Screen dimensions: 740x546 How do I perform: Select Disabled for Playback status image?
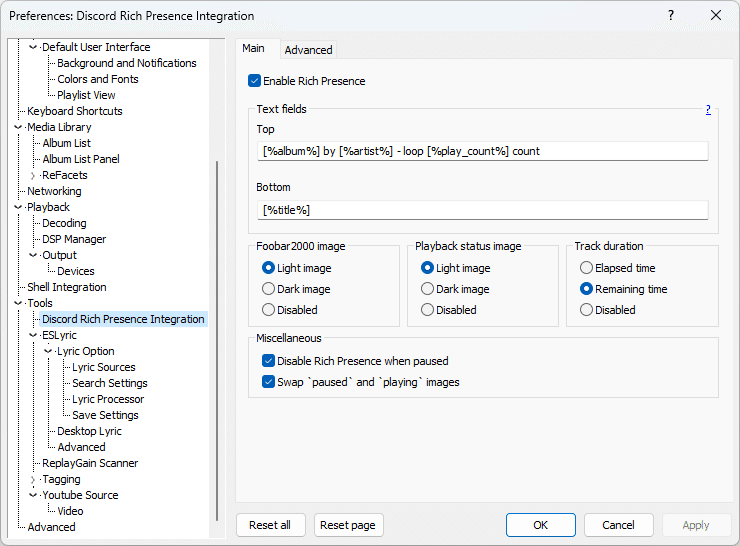pyautogui.click(x=427, y=310)
